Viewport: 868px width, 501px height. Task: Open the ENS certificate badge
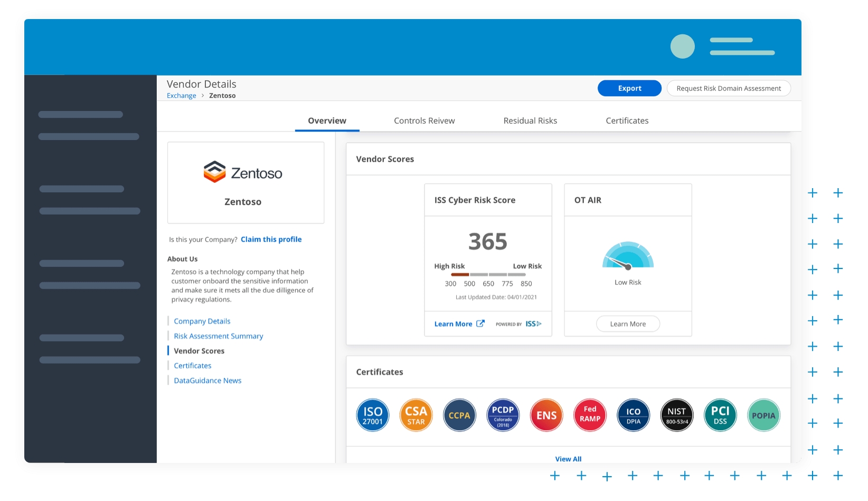tap(546, 415)
